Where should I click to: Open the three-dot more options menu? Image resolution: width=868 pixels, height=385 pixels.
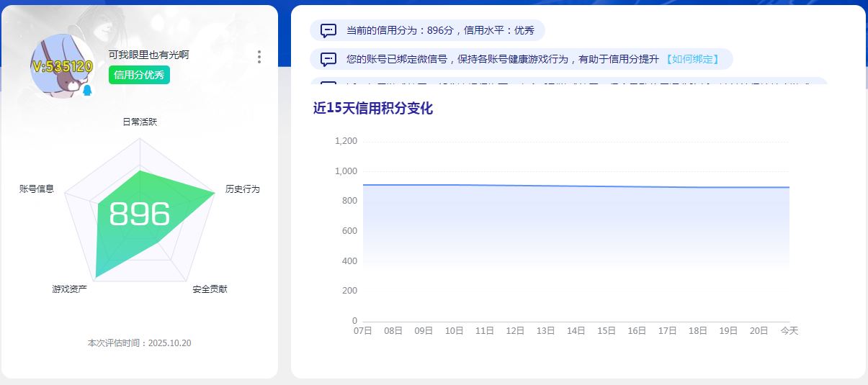pos(259,57)
